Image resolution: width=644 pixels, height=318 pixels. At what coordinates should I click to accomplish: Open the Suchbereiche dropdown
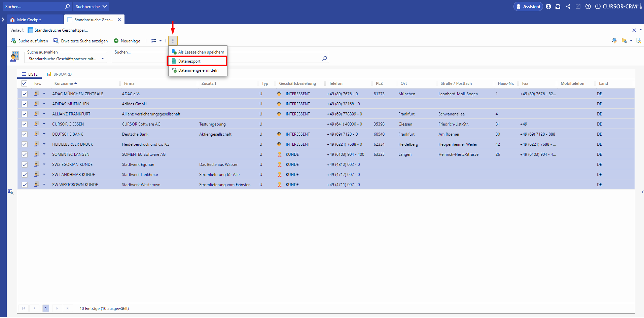(x=91, y=6)
